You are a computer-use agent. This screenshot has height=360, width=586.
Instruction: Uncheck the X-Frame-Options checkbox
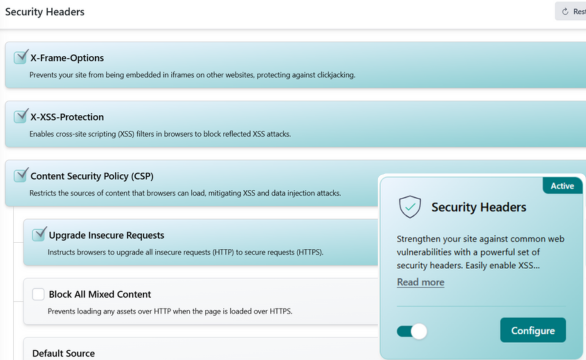pyautogui.click(x=21, y=58)
